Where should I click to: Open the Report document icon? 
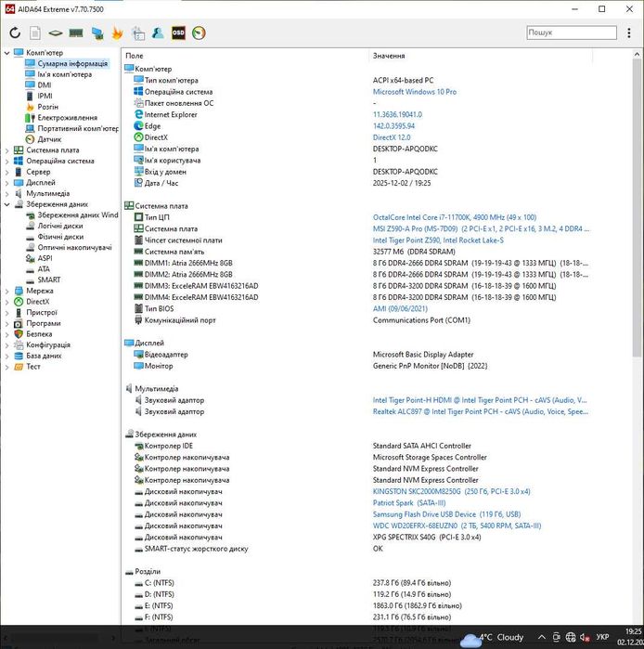35,32
